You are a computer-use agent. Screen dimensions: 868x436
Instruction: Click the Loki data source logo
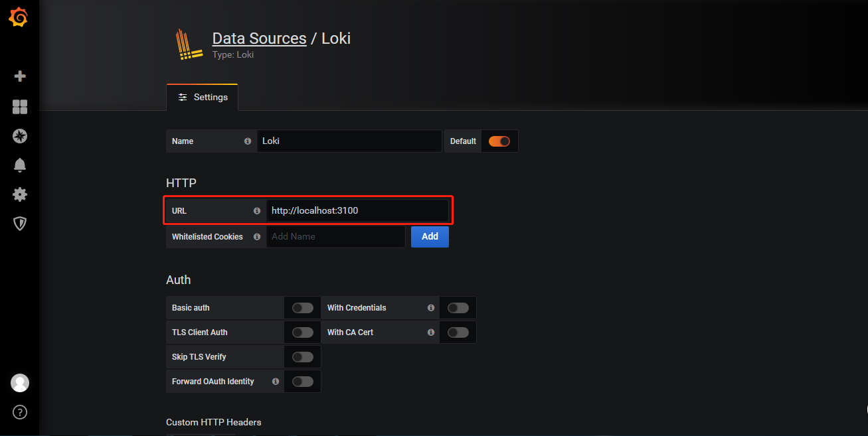[189, 44]
